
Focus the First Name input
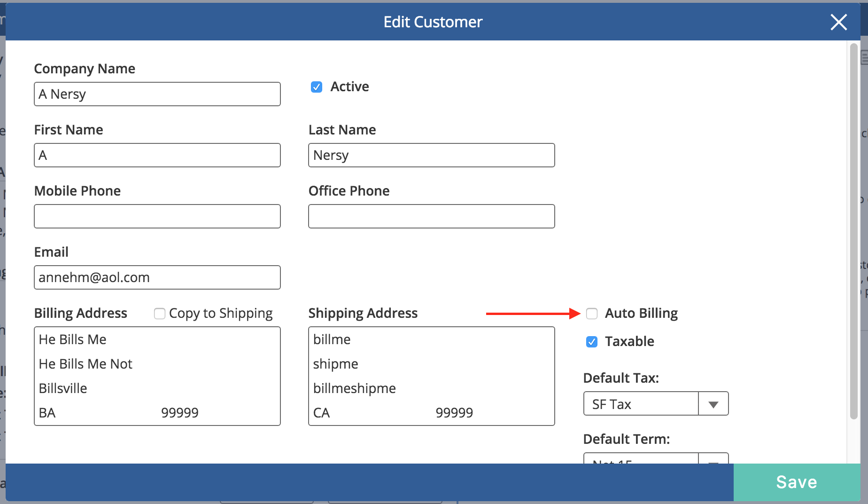tap(157, 155)
